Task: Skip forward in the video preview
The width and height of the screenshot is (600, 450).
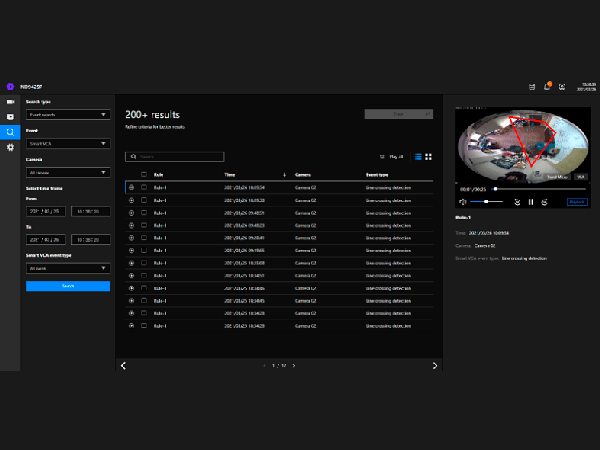Action: tap(544, 202)
